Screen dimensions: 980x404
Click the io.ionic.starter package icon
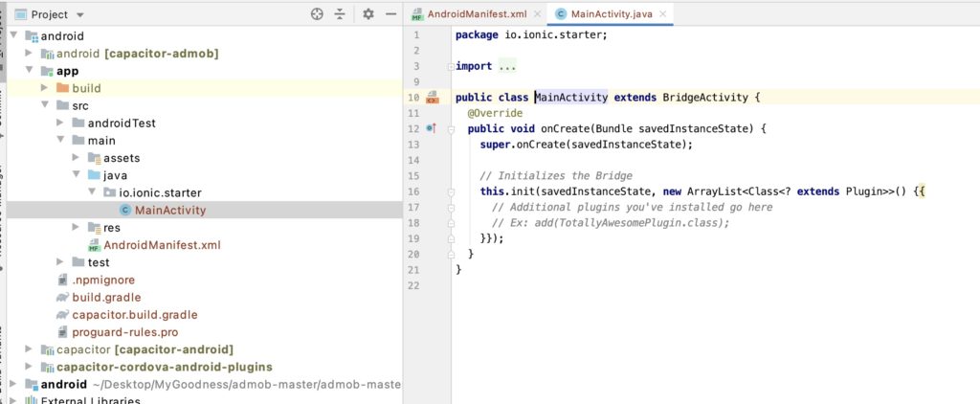coord(109,192)
